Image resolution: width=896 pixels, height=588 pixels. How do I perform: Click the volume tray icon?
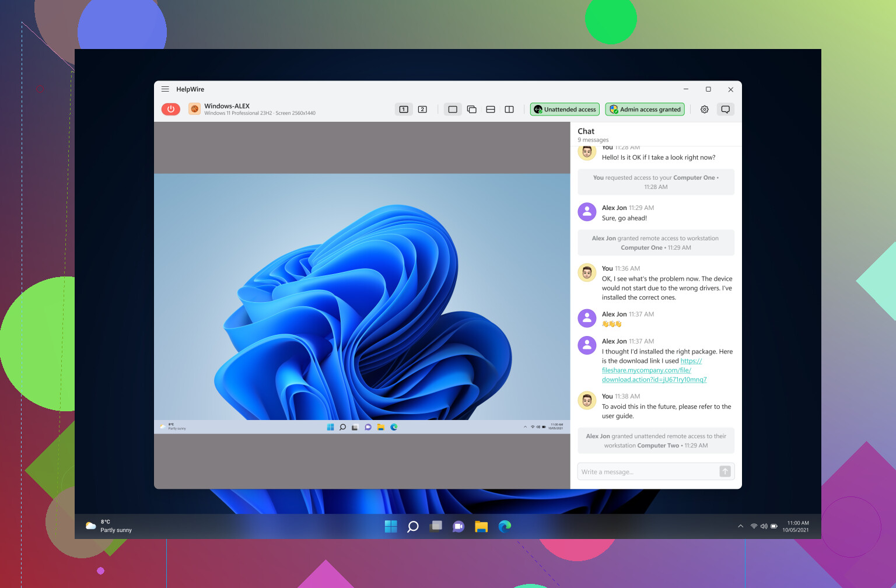coord(764,526)
